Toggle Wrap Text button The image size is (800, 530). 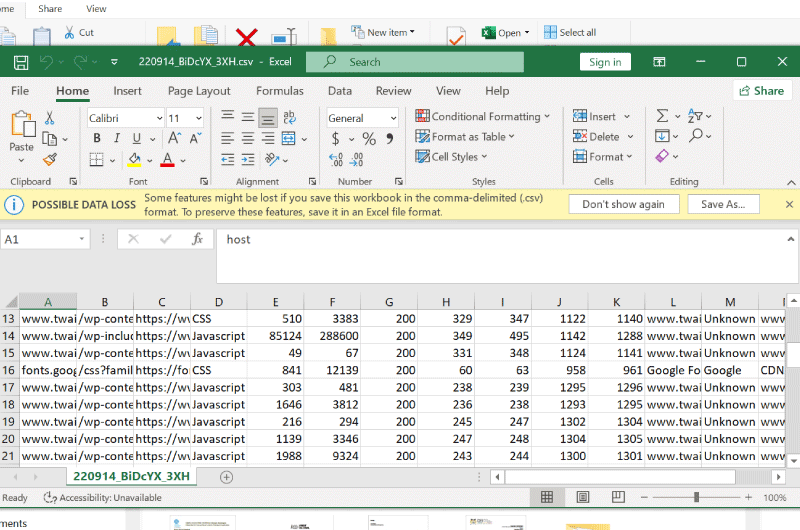(289, 117)
